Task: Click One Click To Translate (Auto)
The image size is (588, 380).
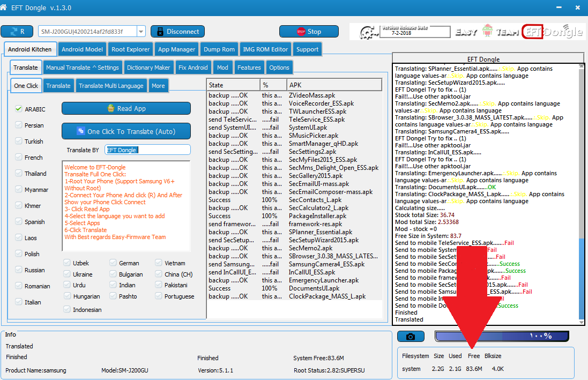Action: click(x=126, y=131)
